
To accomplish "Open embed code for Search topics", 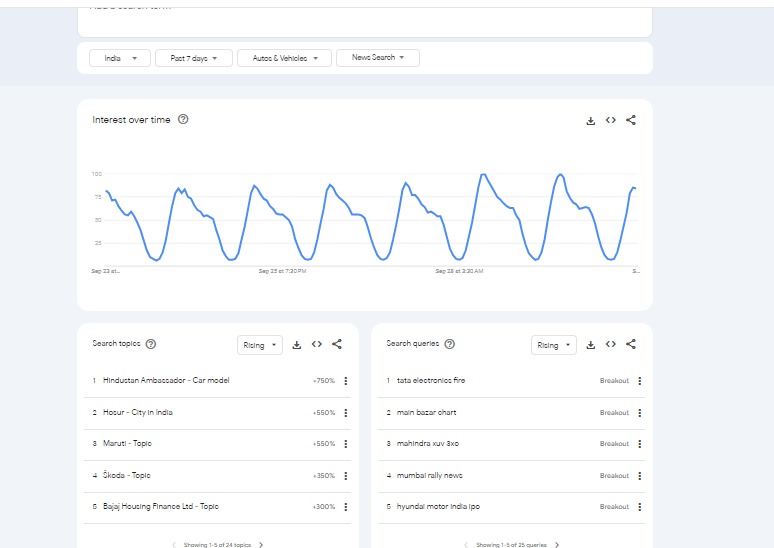I will (x=317, y=344).
